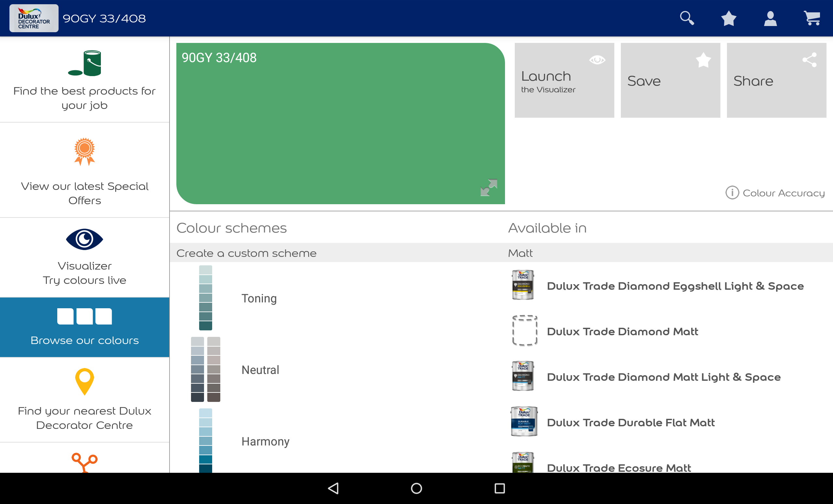Click the 90GY 33/408 header title
833x504 pixels.
pos(104,18)
